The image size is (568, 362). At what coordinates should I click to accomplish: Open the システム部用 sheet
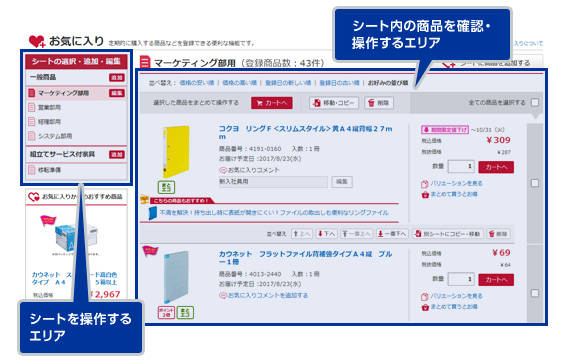click(55, 136)
